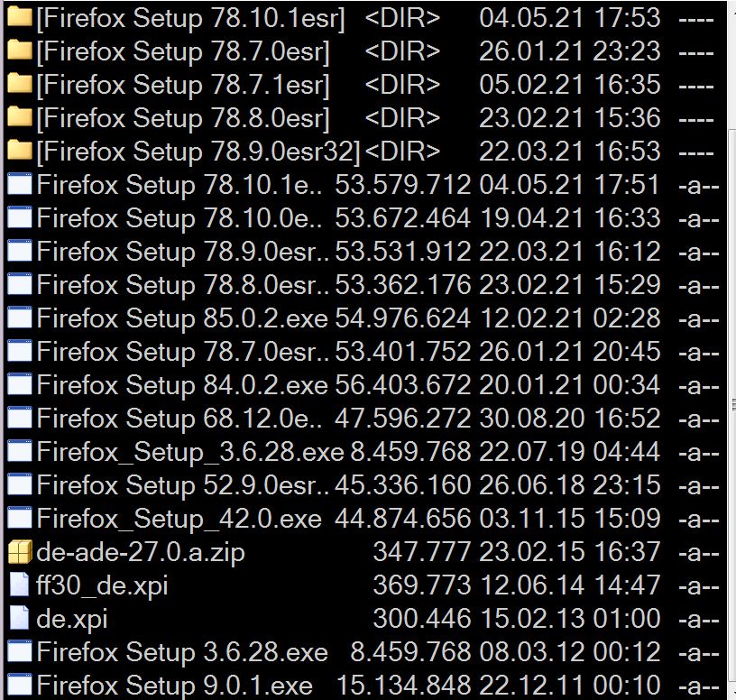The width and height of the screenshot is (736, 700).
Task: Click the file size 15.134.848
Action: (404, 685)
